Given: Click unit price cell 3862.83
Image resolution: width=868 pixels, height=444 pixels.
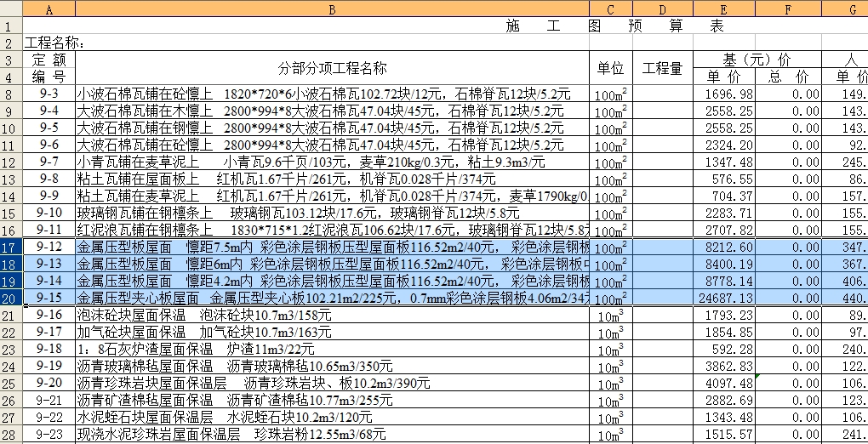Looking at the screenshot, I should coord(724,367).
